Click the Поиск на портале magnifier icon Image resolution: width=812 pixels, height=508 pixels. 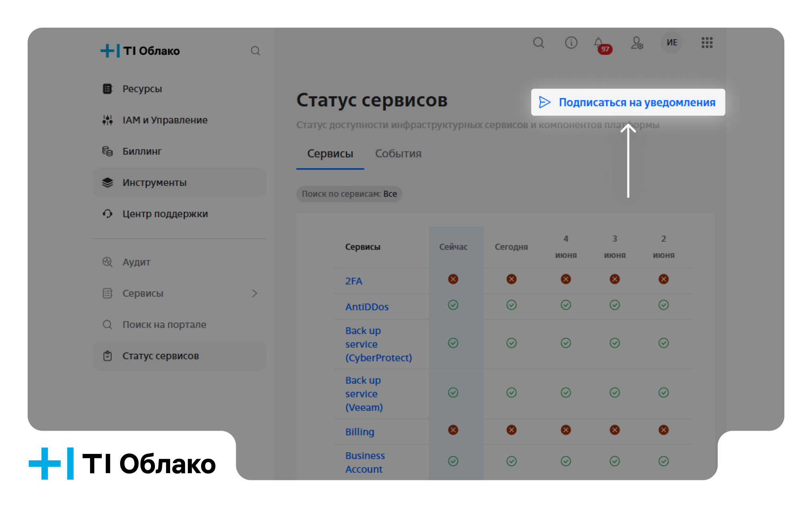point(107,325)
